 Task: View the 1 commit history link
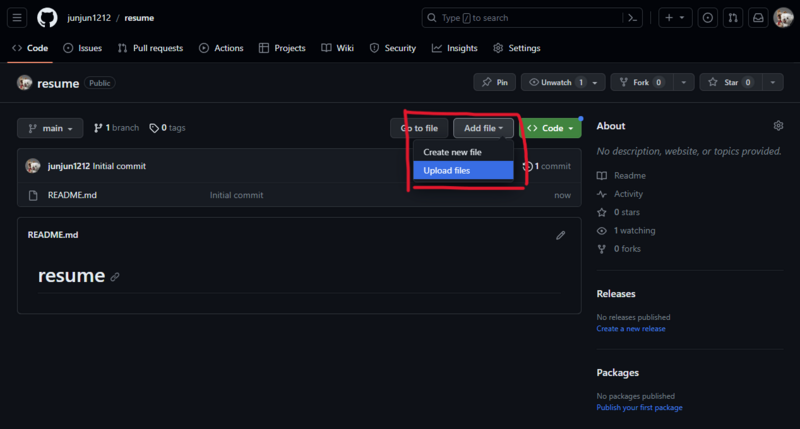tap(547, 166)
